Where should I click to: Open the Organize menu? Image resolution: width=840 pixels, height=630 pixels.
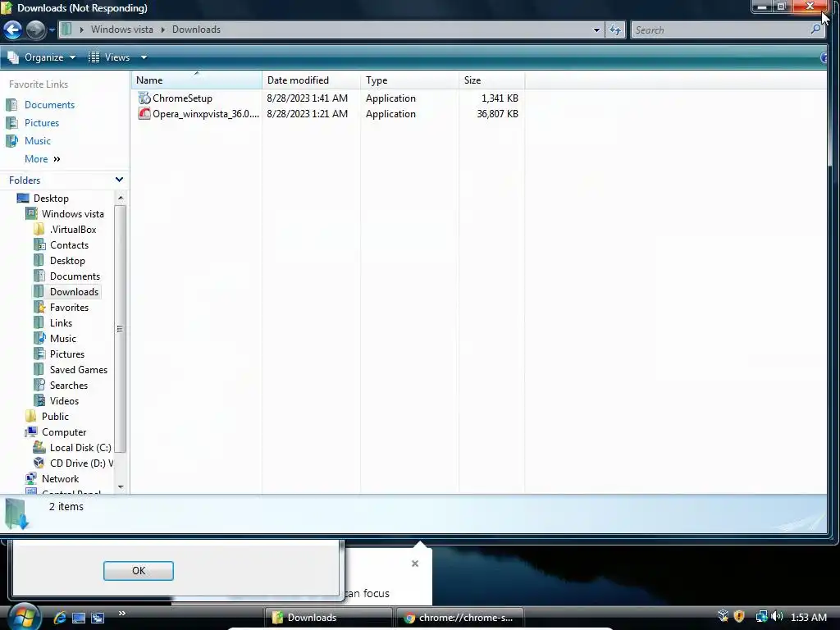click(42, 57)
